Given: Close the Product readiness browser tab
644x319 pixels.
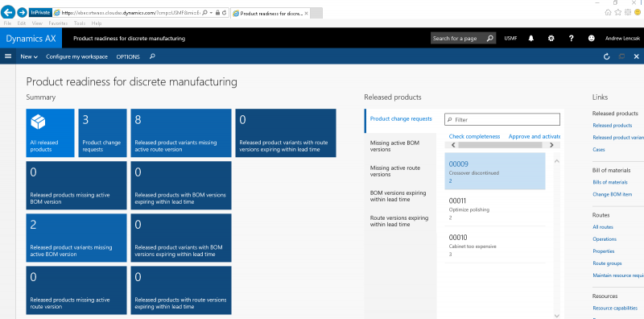Looking at the screenshot, I should point(306,13).
